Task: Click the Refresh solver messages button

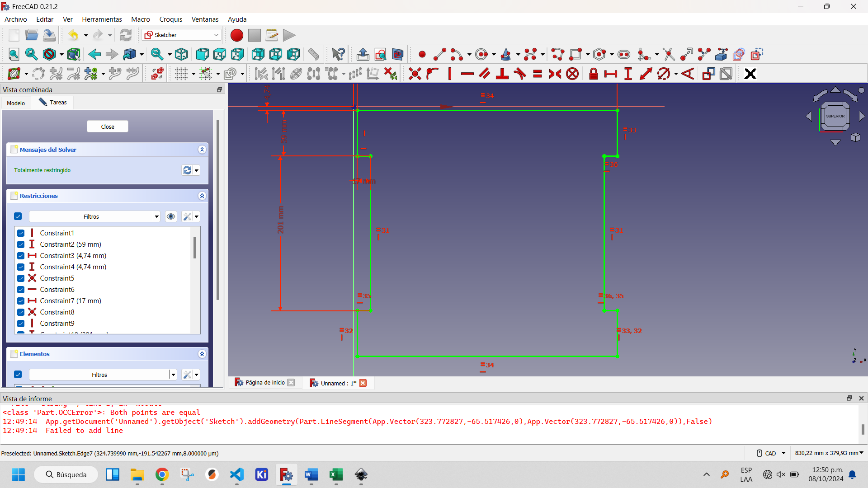Action: (x=187, y=170)
